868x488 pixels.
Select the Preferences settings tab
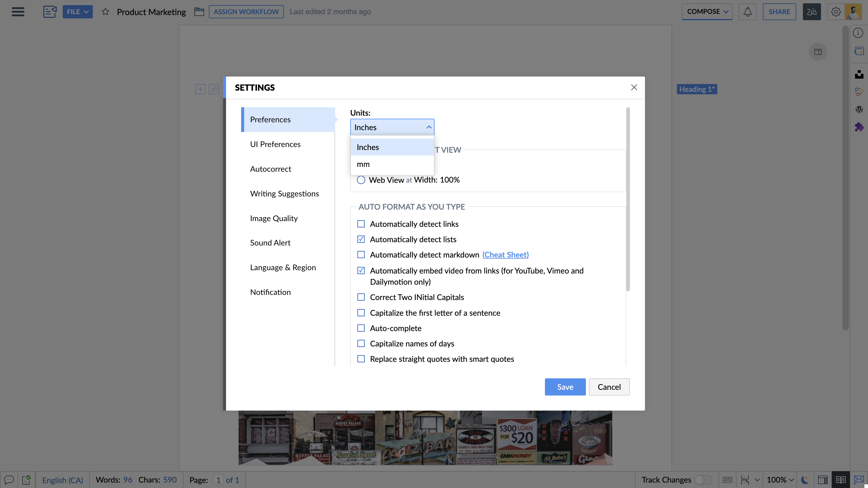coord(288,120)
